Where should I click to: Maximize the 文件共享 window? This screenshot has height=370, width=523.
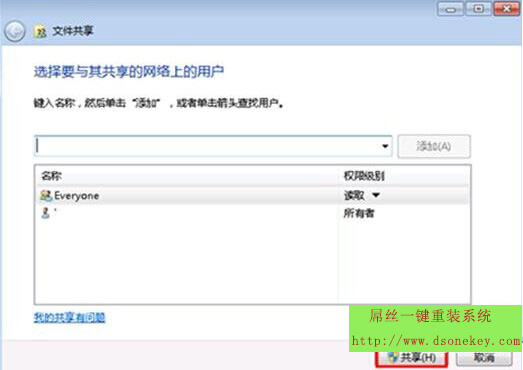[x=478, y=8]
